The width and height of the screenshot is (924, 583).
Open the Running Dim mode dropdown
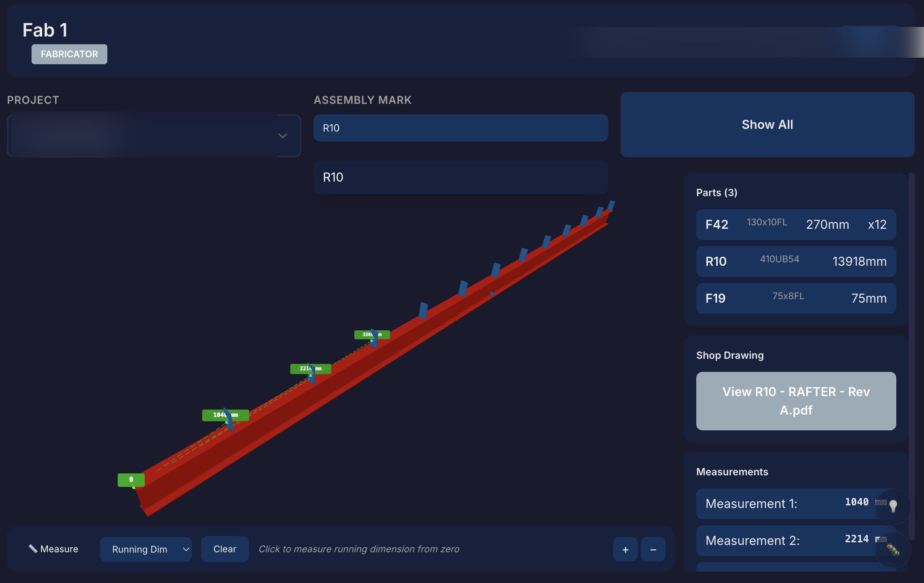pos(146,549)
